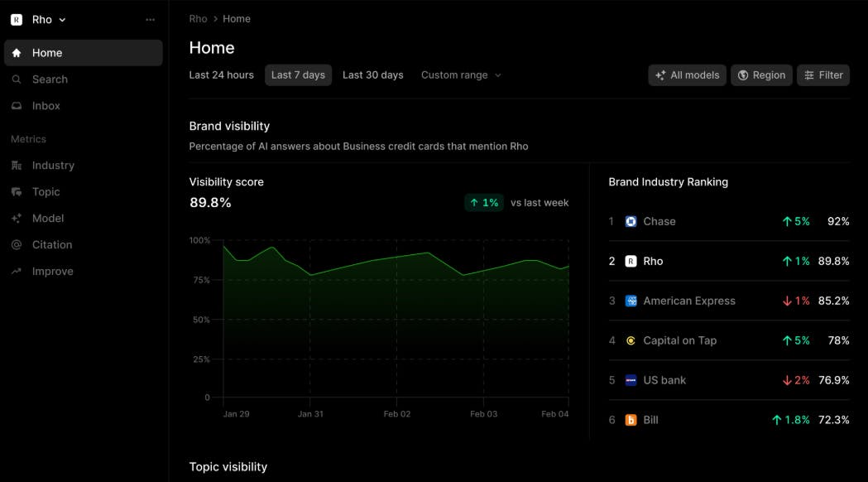
Task: Click the Region button
Action: [x=761, y=75]
